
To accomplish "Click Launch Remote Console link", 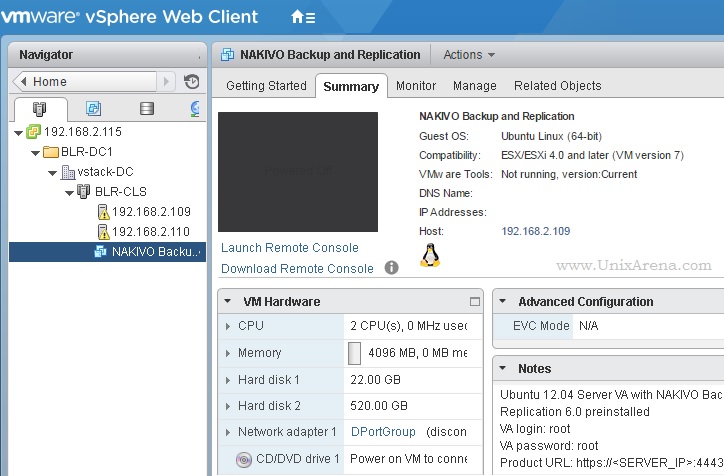I will click(x=290, y=248).
